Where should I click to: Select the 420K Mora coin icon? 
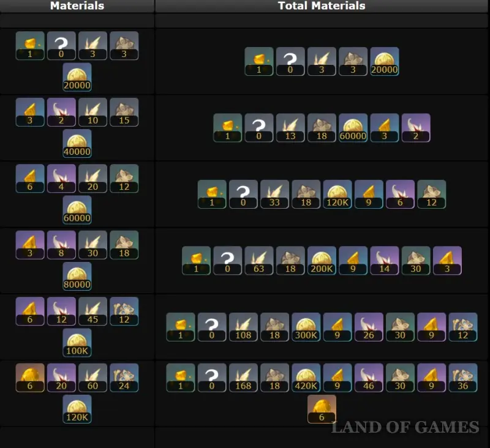coord(306,378)
